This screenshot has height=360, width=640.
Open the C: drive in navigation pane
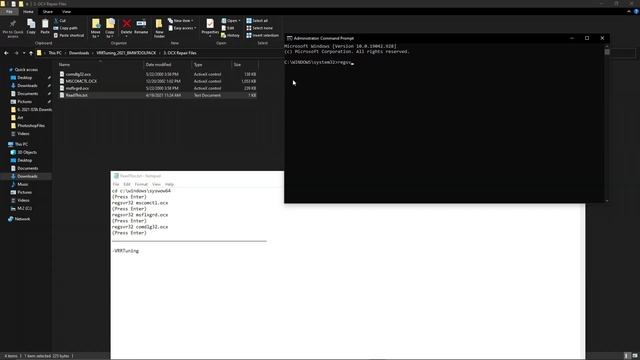[24, 208]
